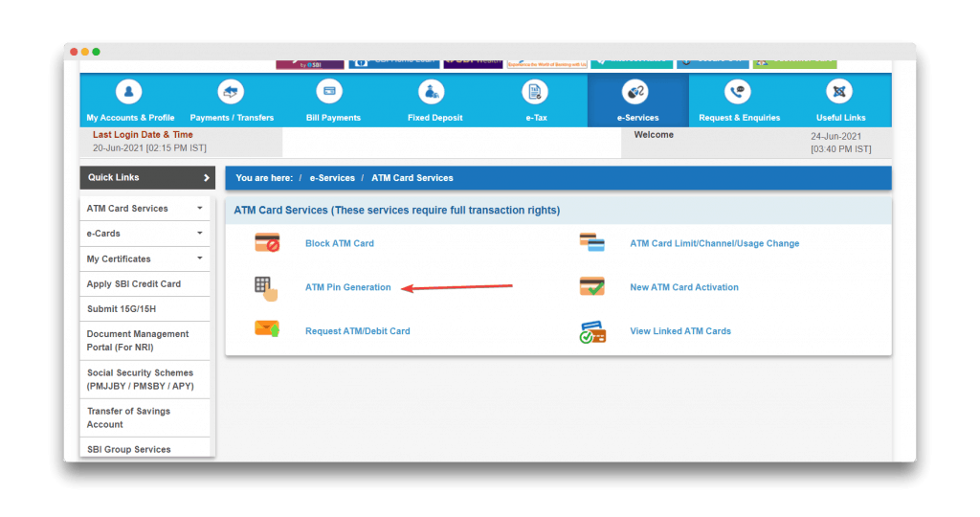This screenshot has height=517, width=980.
Task: Expand ATM Card Services sidebar dropdown arrow
Action: (199, 208)
